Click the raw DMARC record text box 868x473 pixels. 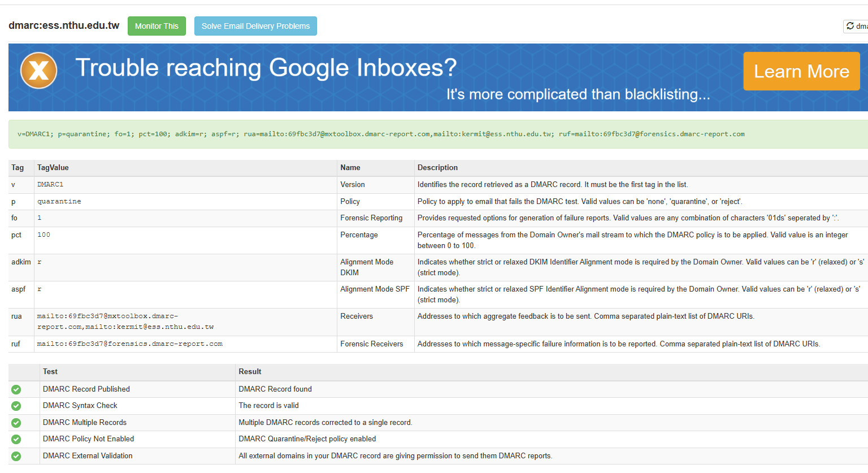click(381, 134)
